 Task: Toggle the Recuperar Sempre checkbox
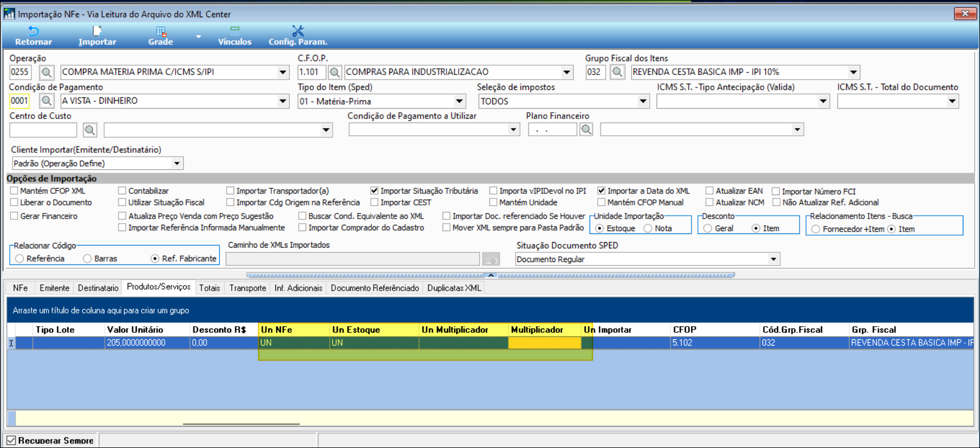click(11, 441)
